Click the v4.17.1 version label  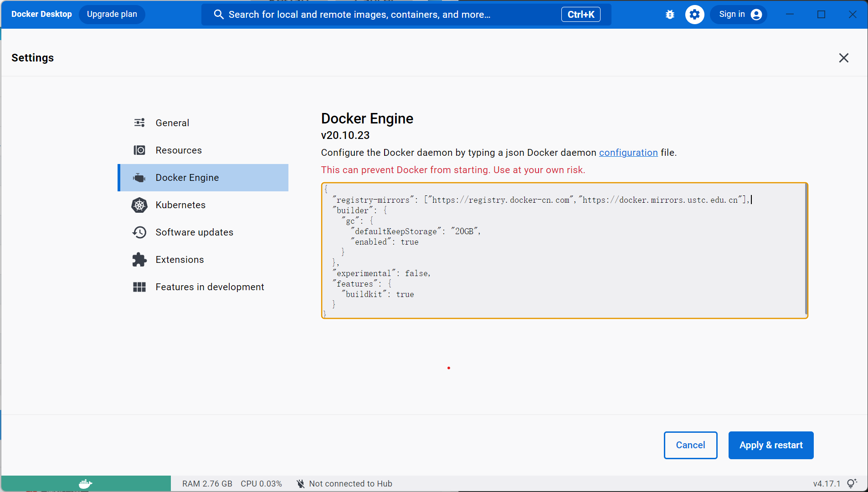(x=827, y=484)
